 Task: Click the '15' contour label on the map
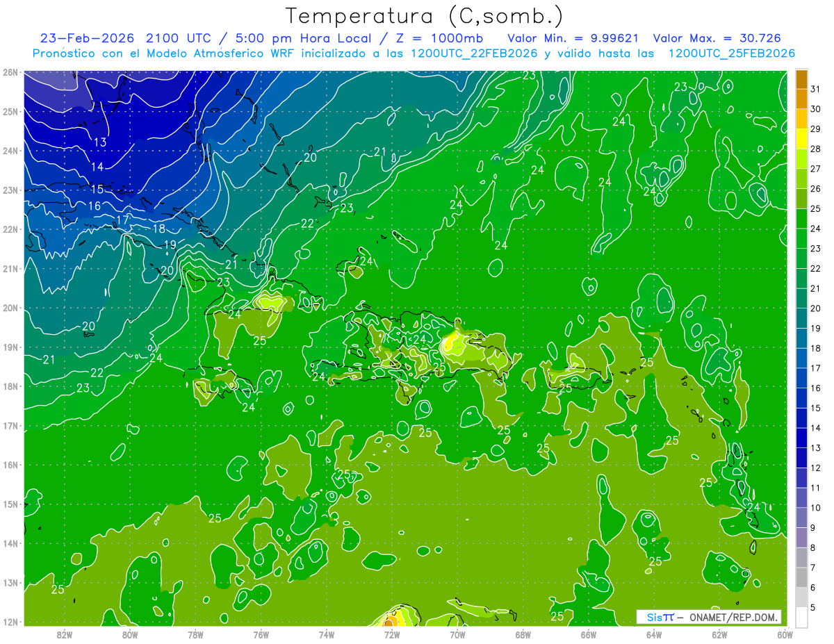point(97,189)
